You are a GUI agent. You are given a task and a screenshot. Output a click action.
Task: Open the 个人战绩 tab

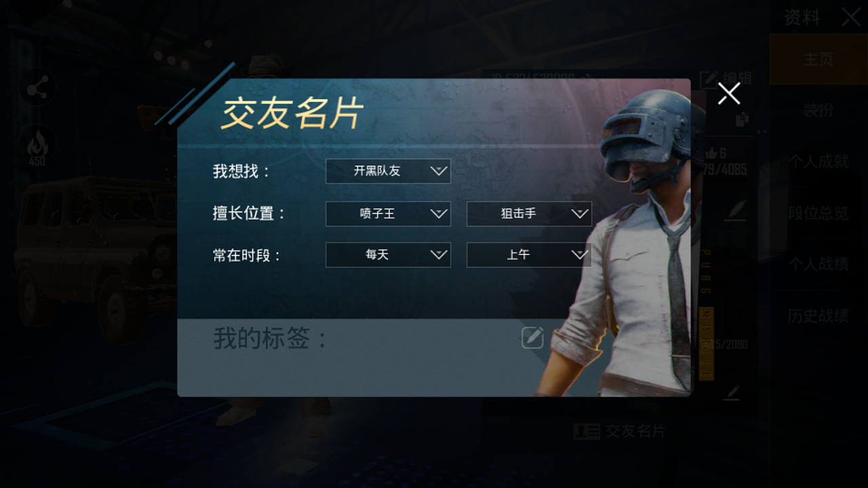pos(818,264)
